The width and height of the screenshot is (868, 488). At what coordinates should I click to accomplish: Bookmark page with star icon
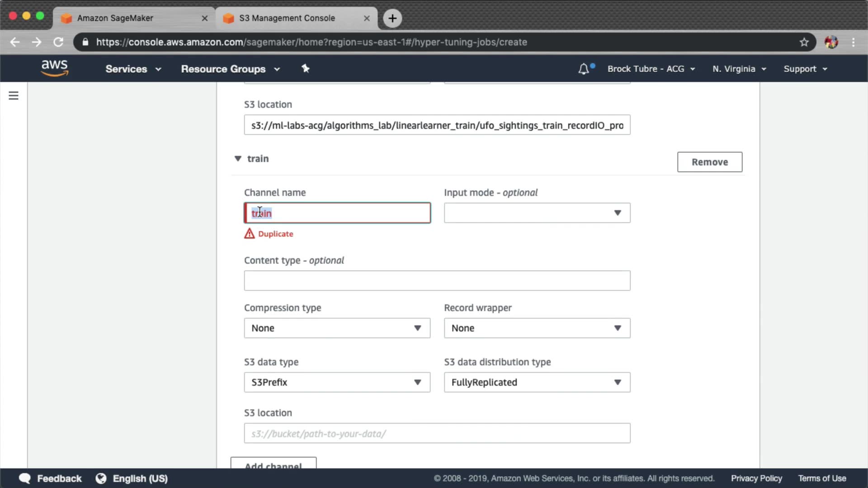point(804,42)
